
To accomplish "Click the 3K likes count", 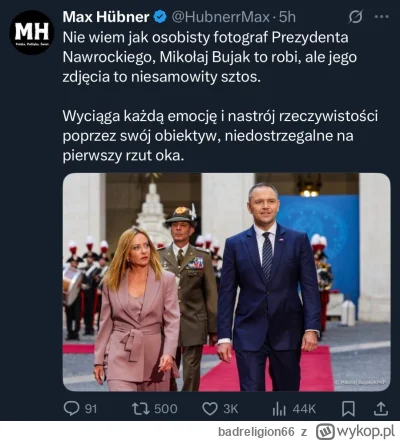I will (x=231, y=409).
